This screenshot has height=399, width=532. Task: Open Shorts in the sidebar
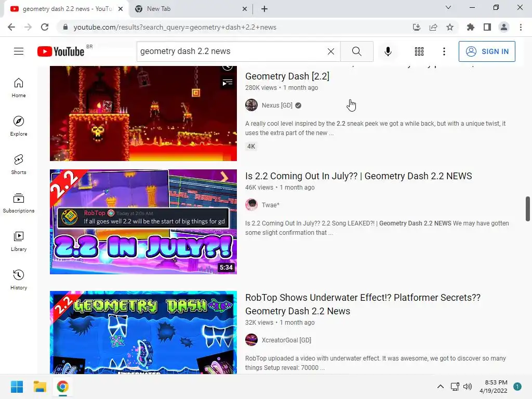click(x=19, y=165)
